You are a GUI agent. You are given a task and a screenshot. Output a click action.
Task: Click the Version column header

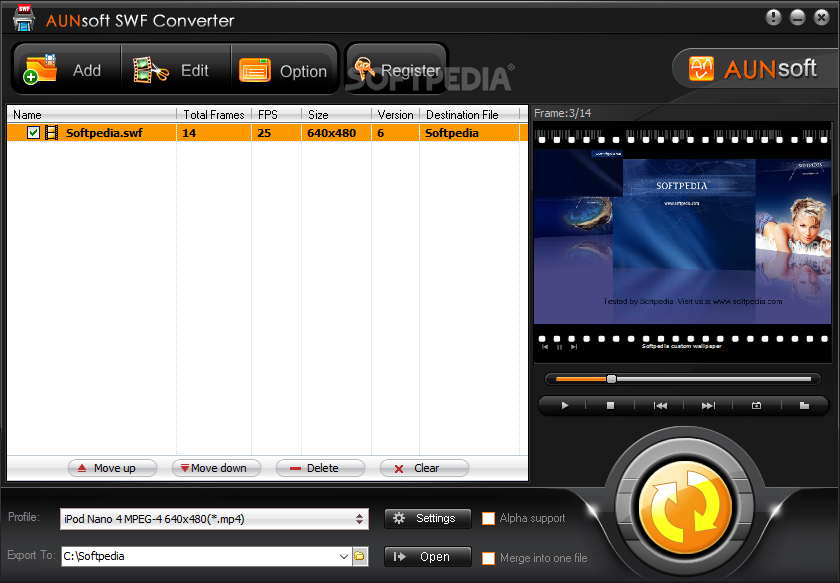pyautogui.click(x=395, y=114)
